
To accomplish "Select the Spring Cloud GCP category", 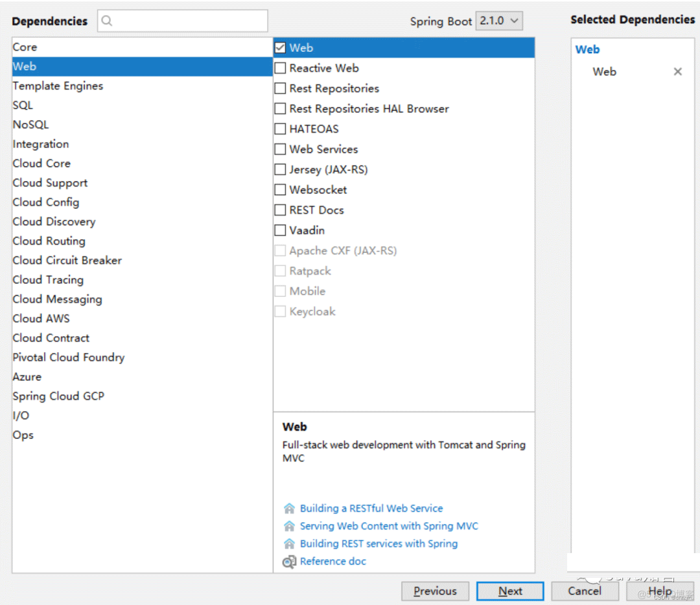I will pos(142,396).
